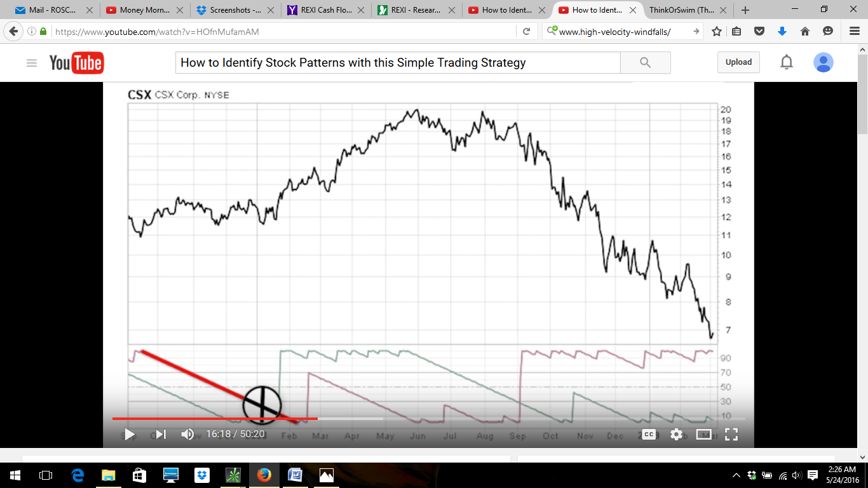Open the YouTube account avatar menu
868x488 pixels.
(824, 62)
